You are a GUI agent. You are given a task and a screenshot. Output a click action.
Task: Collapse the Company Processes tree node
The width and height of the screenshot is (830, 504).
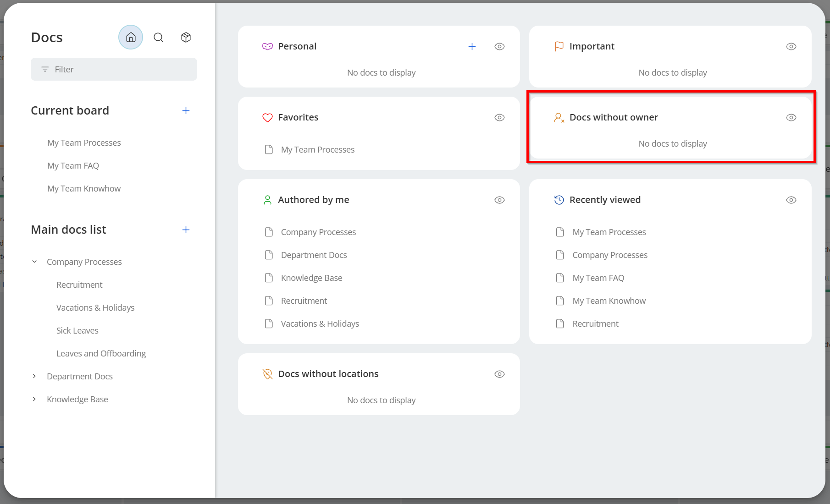pos(34,262)
